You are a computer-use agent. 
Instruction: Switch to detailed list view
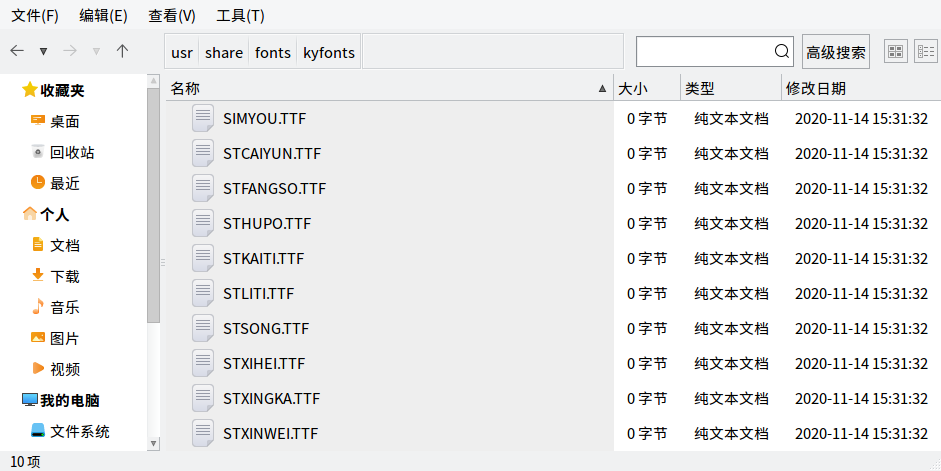[x=925, y=52]
